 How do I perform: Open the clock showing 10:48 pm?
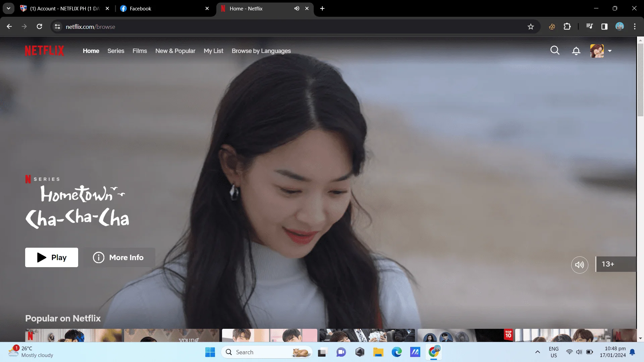[612, 352]
